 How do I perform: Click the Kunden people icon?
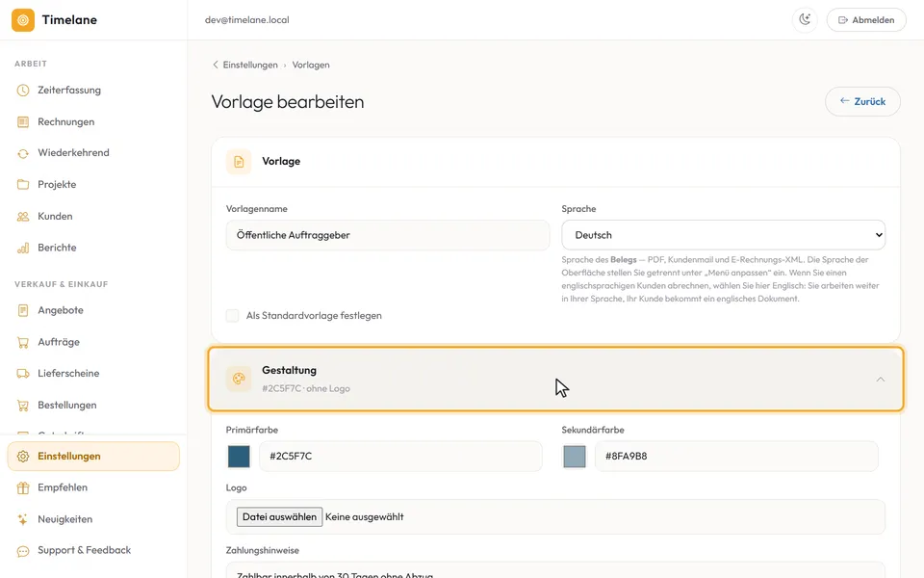coord(23,217)
